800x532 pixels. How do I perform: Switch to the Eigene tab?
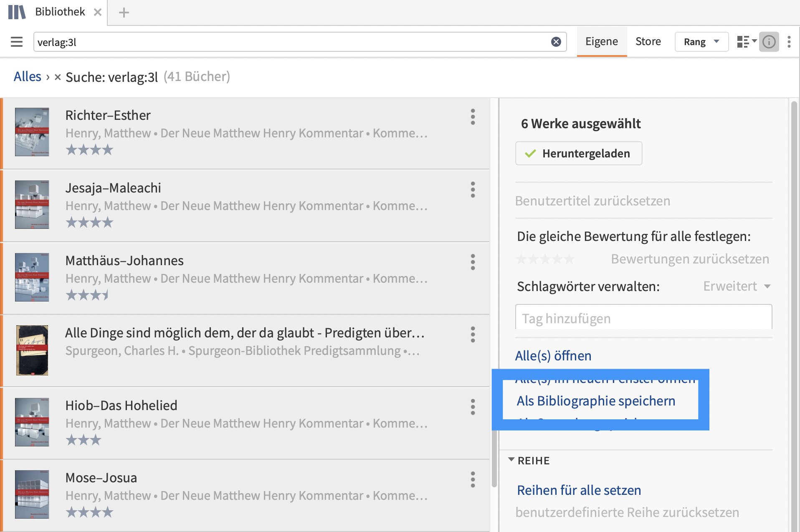(601, 41)
